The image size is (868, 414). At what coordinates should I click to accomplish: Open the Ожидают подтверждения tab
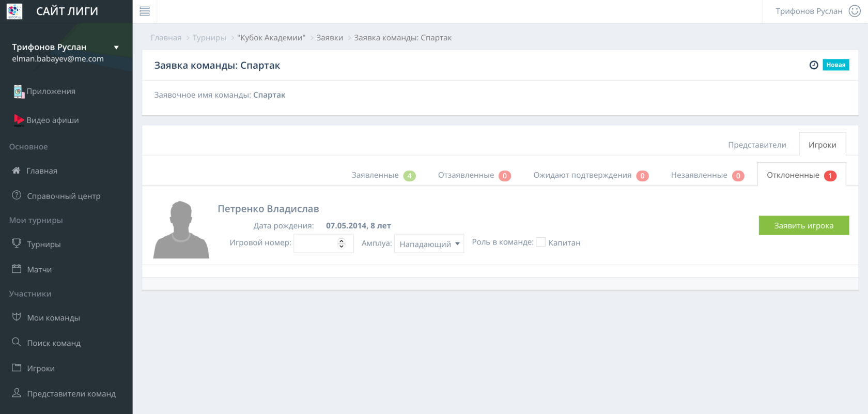(591, 175)
